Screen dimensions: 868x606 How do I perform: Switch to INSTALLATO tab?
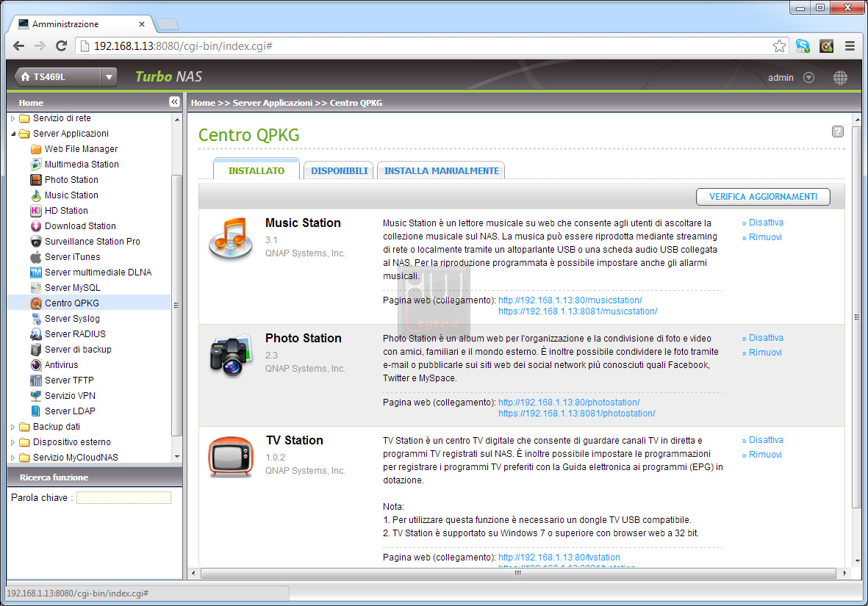tap(257, 170)
